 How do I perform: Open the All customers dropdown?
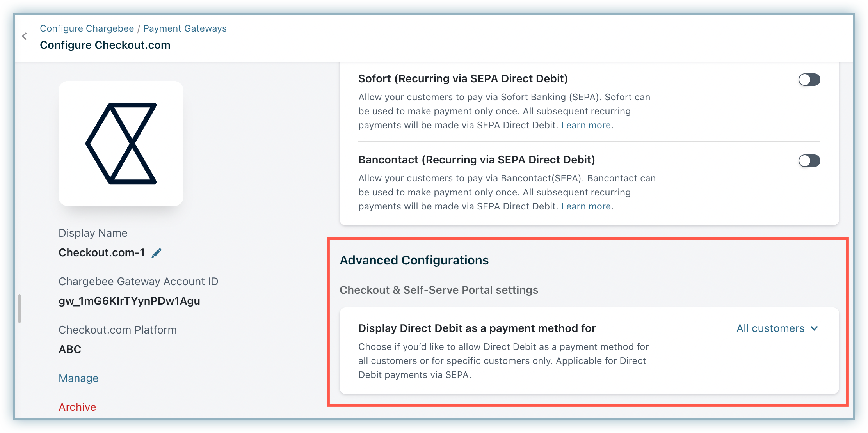pyautogui.click(x=777, y=328)
